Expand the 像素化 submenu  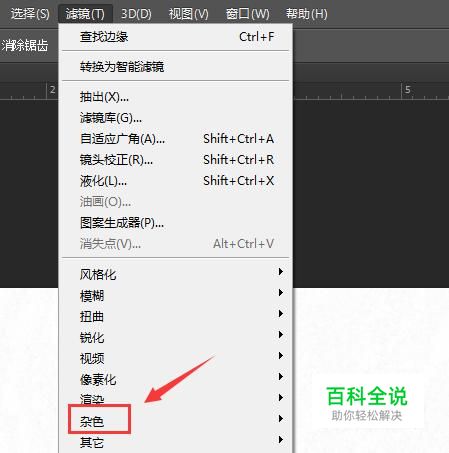(x=176, y=379)
